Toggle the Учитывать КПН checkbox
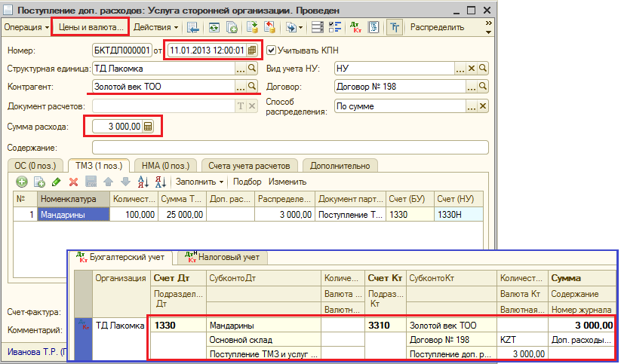This screenshot has width=621, height=364. click(x=271, y=50)
